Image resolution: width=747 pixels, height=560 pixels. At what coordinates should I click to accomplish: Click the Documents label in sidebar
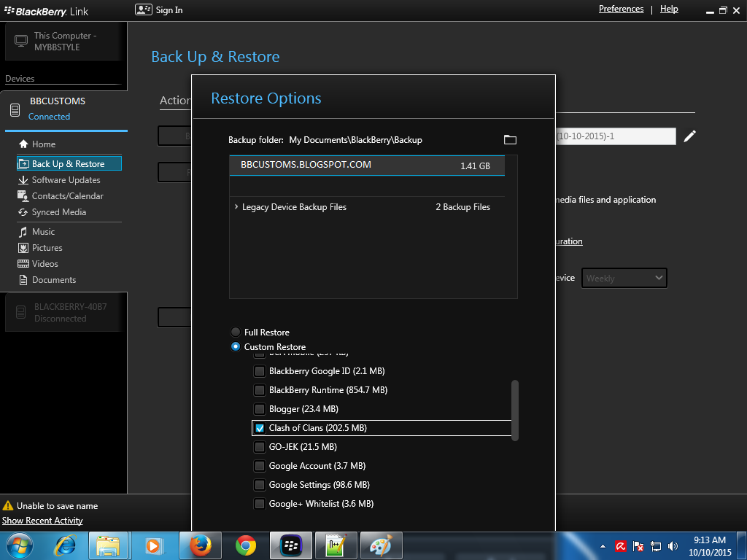54,280
